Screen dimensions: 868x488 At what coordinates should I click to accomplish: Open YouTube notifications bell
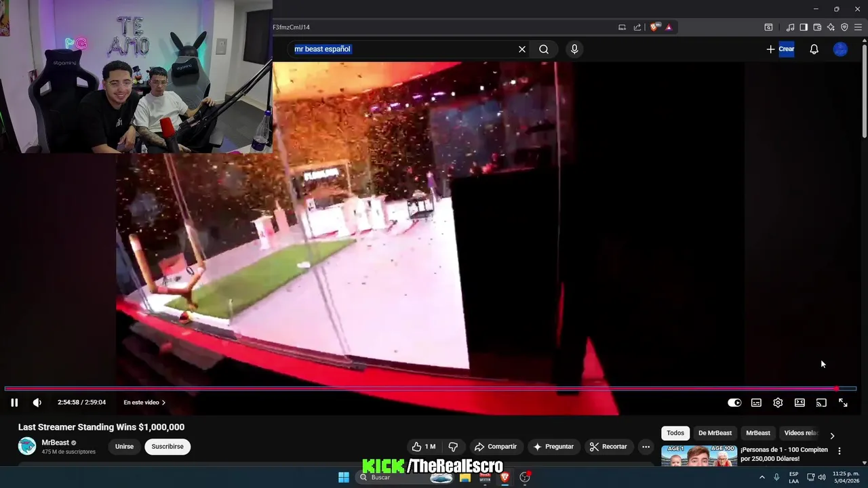pos(814,49)
